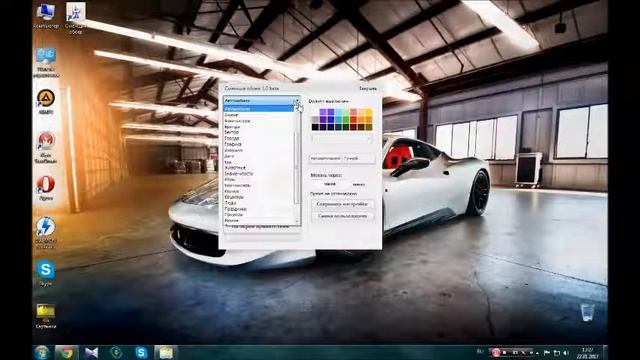Click the automatic/manual mode button
Viewport: 640px width, 360px height.
coord(342,158)
